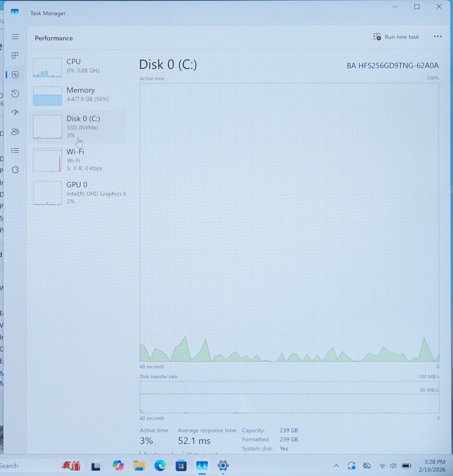The image size is (453, 476).
Task: Select the GPU 0 performance item
Action: coord(77,193)
